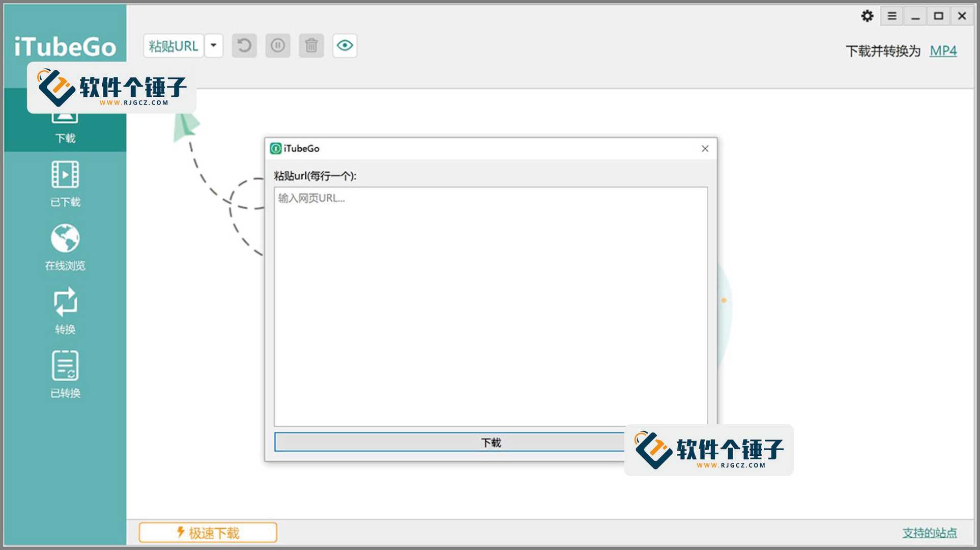980x550 pixels.
Task: Close the iTubeGo main window
Action: 962,16
